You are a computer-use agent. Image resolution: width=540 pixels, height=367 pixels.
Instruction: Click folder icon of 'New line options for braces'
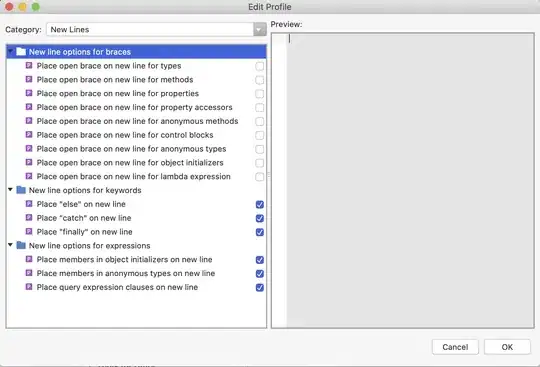click(x=21, y=52)
